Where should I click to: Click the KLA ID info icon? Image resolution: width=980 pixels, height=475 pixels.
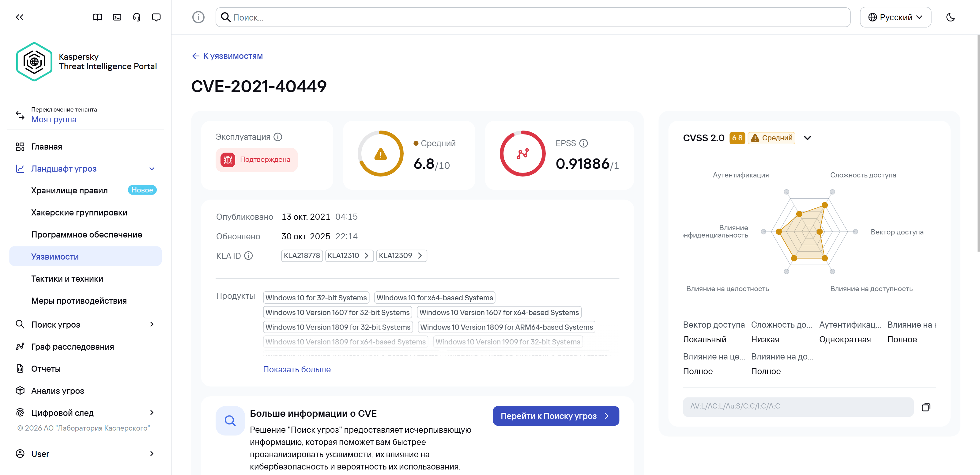[248, 256]
